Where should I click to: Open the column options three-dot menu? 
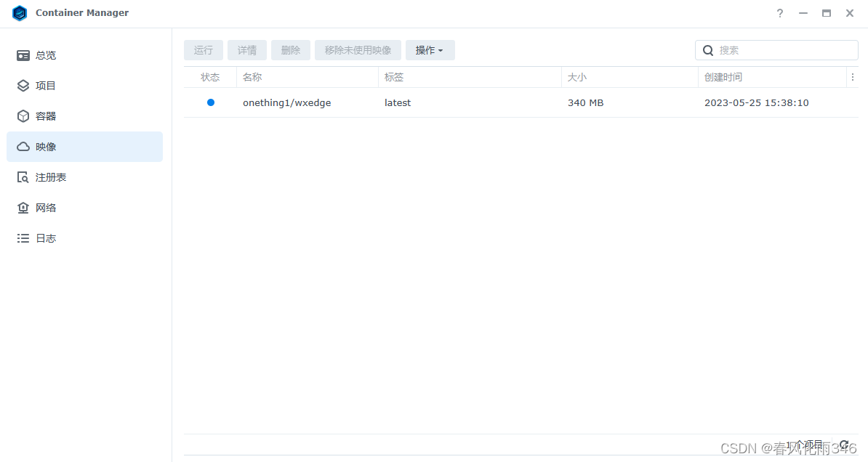[x=853, y=77]
